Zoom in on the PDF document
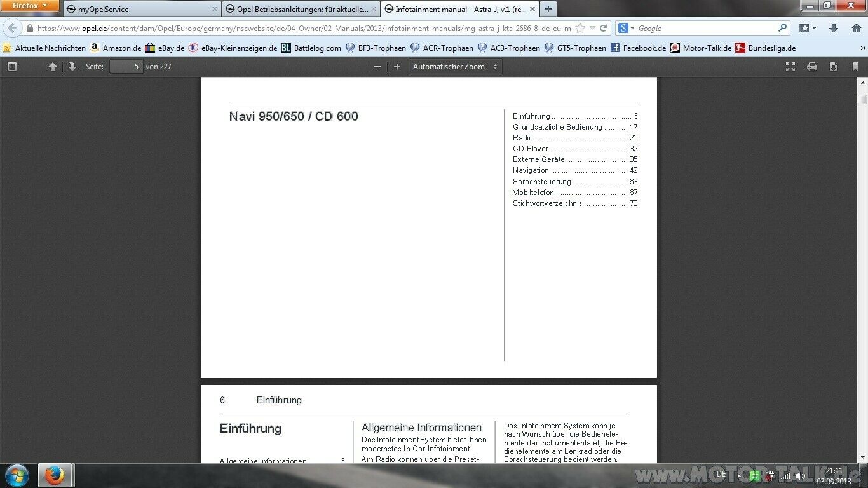The image size is (868, 488). pyautogui.click(x=397, y=67)
